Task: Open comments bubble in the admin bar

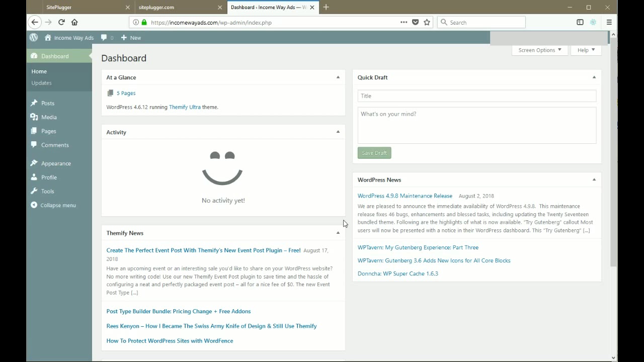Action: click(x=107, y=38)
